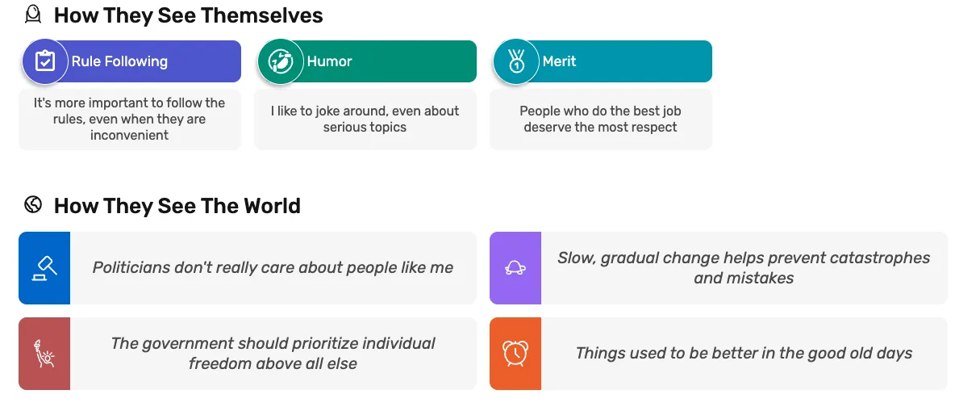Screen dimensions: 980x411
Task: Click the blue gavel icon
Action: point(44,268)
